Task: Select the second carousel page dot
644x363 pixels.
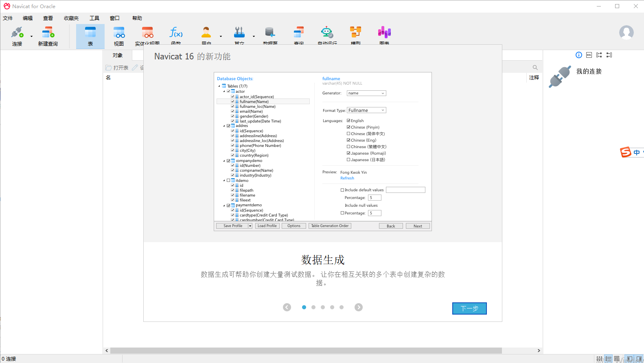Action: pos(313,307)
